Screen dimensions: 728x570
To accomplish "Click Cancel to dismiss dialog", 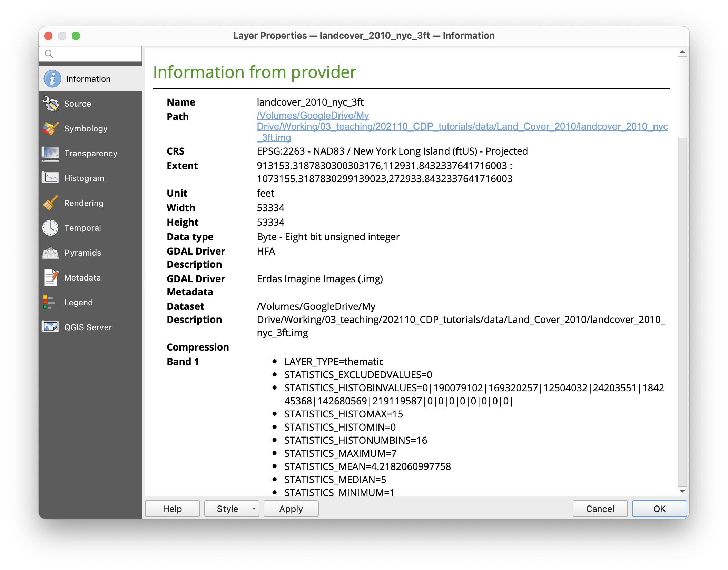I will tap(600, 509).
